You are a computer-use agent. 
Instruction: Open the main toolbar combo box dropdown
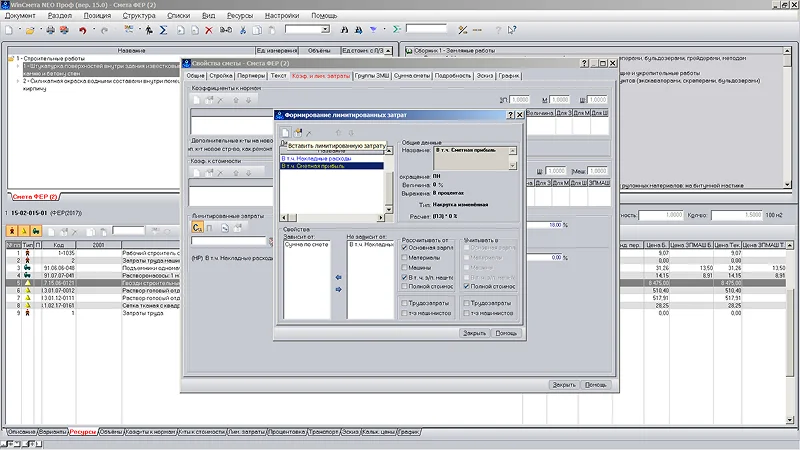(325, 31)
